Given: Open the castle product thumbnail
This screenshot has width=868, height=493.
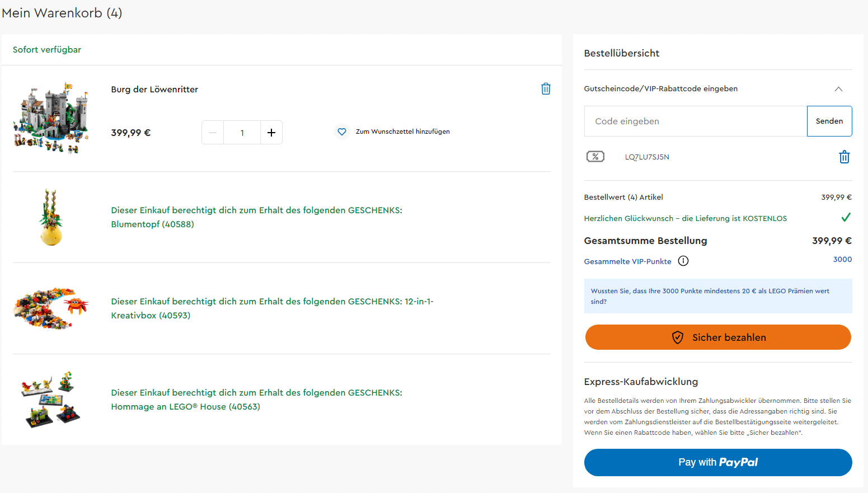Looking at the screenshot, I should click(51, 118).
